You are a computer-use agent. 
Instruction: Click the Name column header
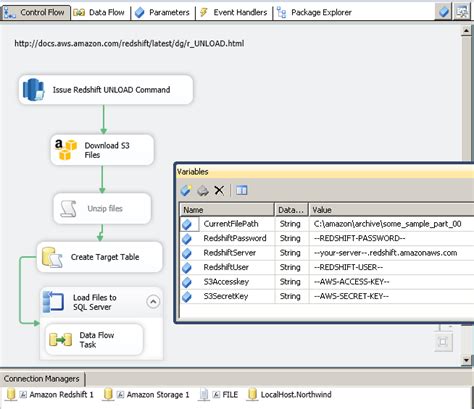tap(227, 210)
